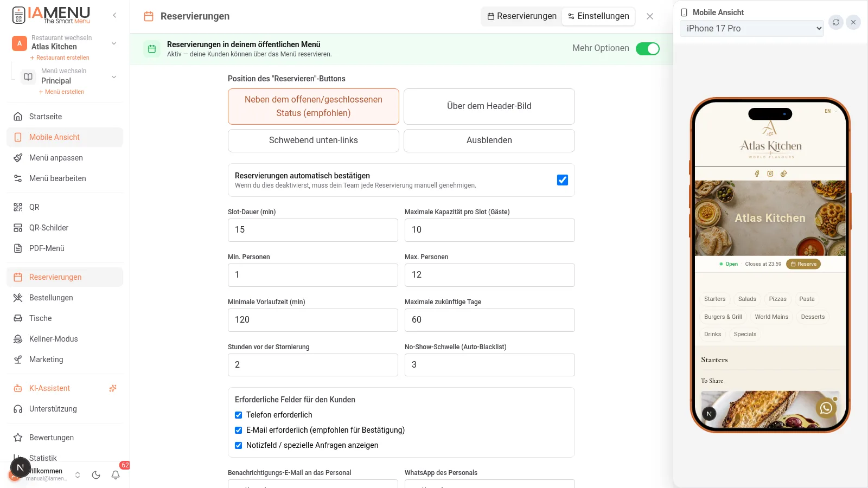The width and height of the screenshot is (868, 488).
Task: Click the Facebook icon in the phone preview
Action: coord(757,174)
